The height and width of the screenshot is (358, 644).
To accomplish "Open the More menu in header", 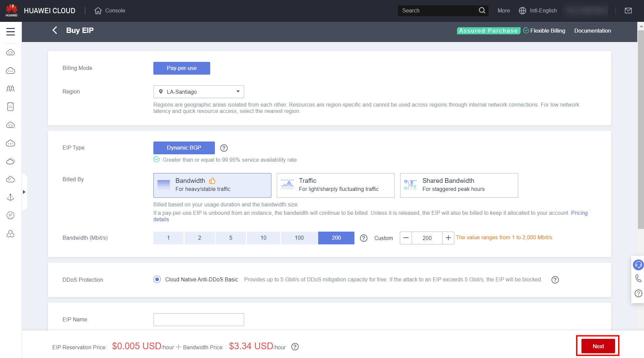I will coord(503,11).
